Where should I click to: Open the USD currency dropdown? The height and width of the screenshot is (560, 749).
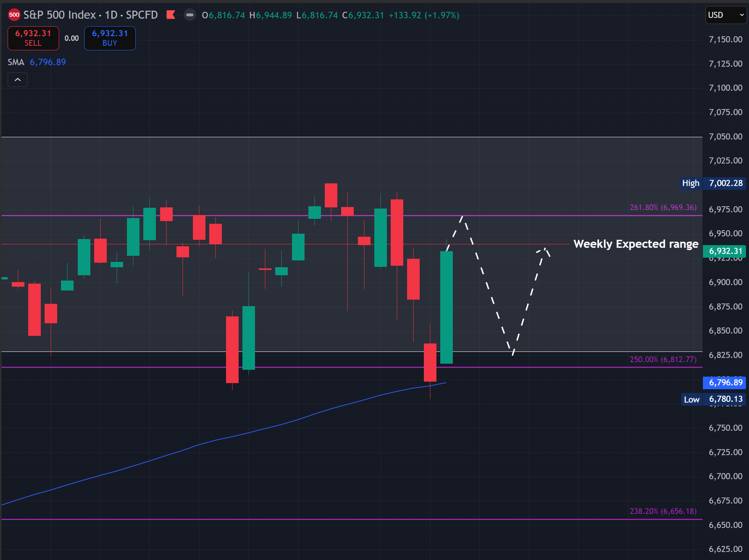pyautogui.click(x=725, y=15)
